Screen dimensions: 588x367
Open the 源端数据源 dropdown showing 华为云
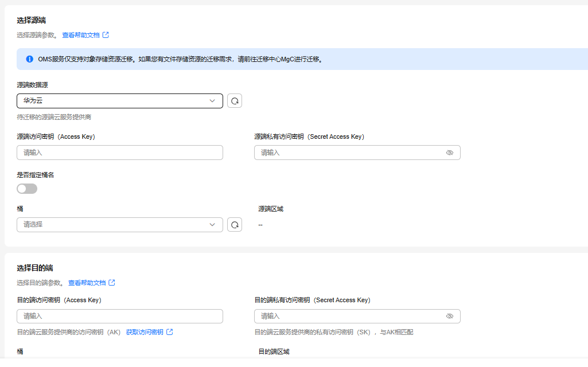click(120, 101)
